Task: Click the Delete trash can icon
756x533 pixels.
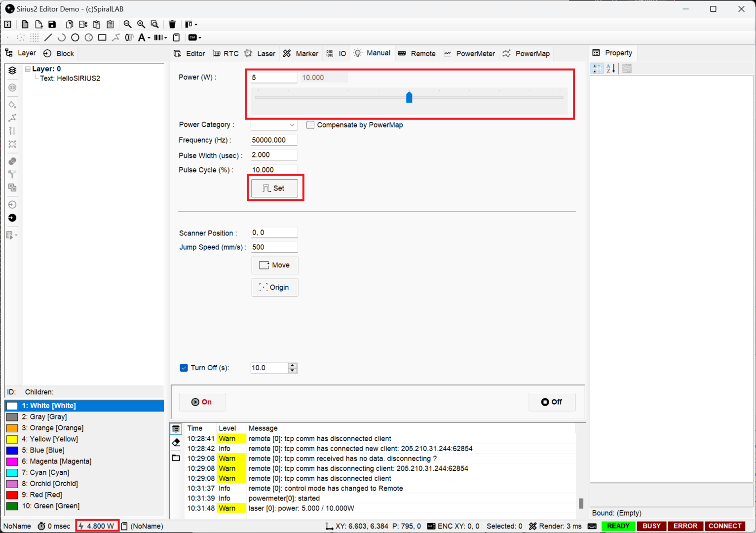Action: pyautogui.click(x=172, y=24)
